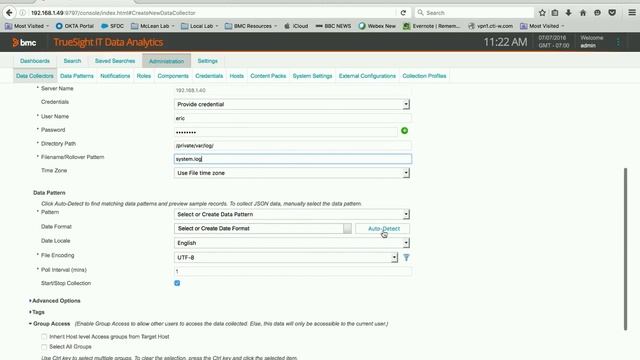Open the Pattern data pattern dropdown
This screenshot has height=360, width=640.
pos(292,214)
